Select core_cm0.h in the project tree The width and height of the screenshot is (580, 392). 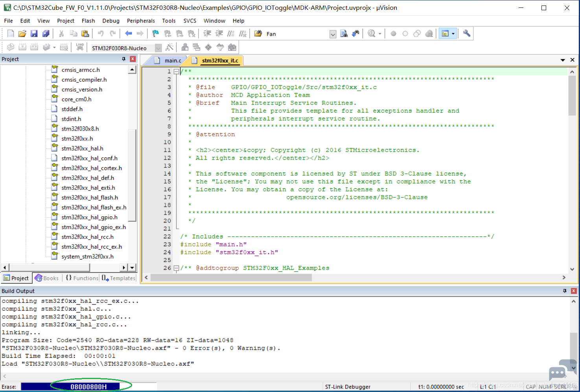76,99
